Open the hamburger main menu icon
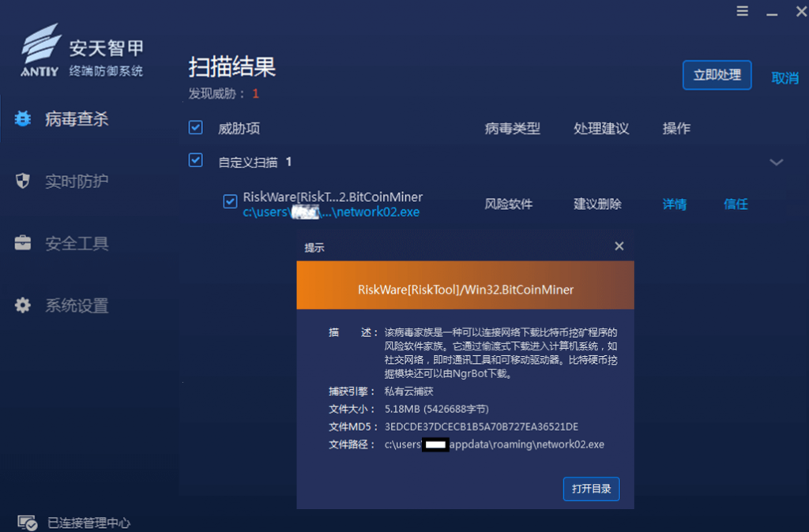The width and height of the screenshot is (809, 532). [x=743, y=11]
